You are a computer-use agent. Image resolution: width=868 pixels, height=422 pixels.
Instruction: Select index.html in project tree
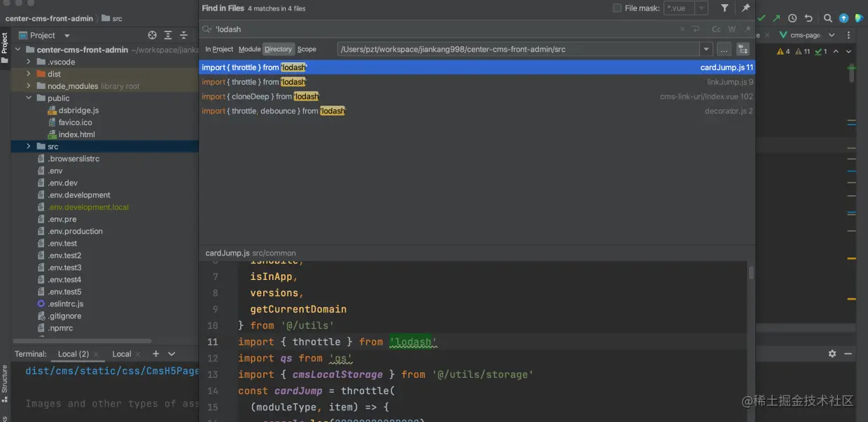tap(76, 134)
